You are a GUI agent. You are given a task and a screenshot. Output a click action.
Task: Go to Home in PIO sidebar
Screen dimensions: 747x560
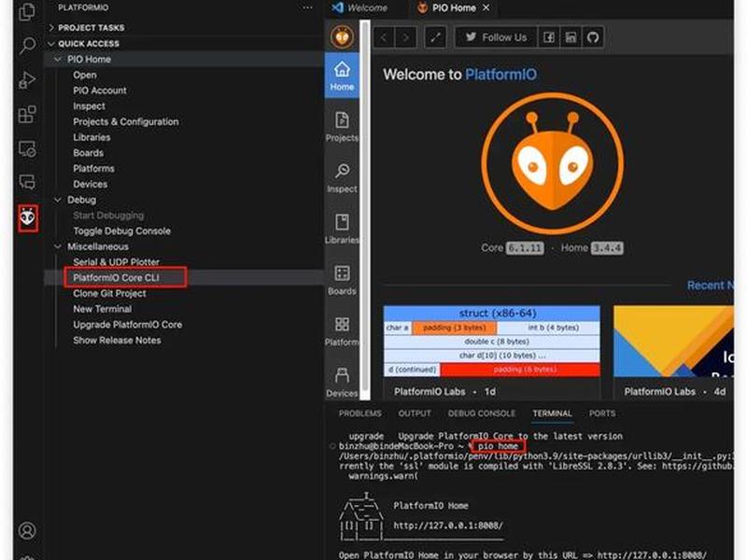click(x=342, y=77)
